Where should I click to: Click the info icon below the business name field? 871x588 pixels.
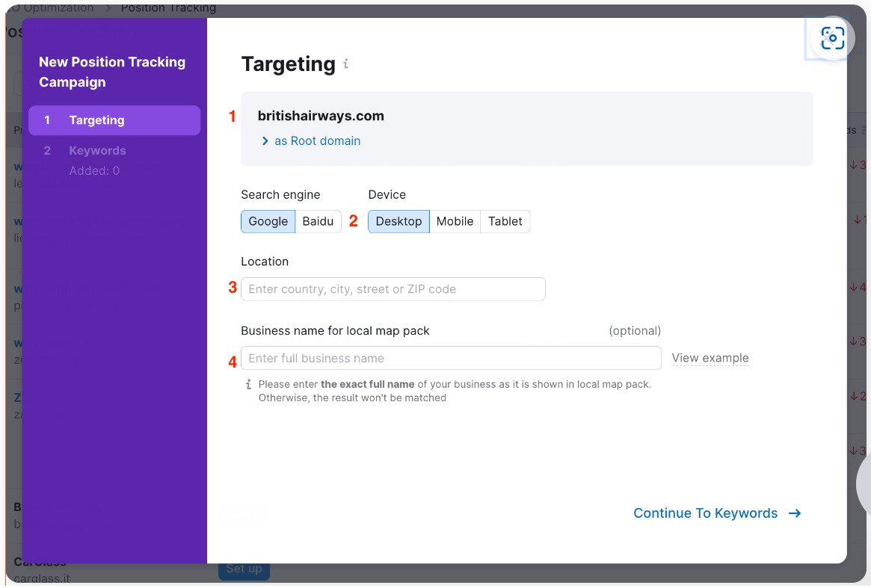click(x=247, y=383)
